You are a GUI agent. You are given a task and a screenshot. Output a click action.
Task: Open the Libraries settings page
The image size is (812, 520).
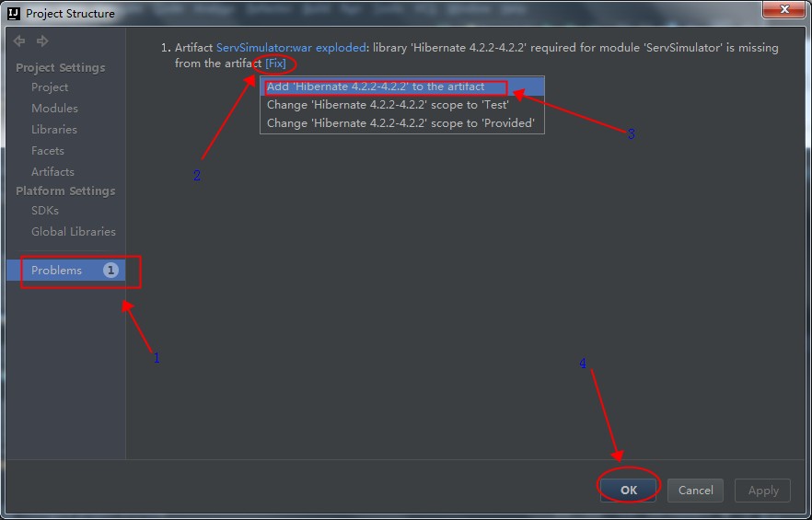point(53,130)
